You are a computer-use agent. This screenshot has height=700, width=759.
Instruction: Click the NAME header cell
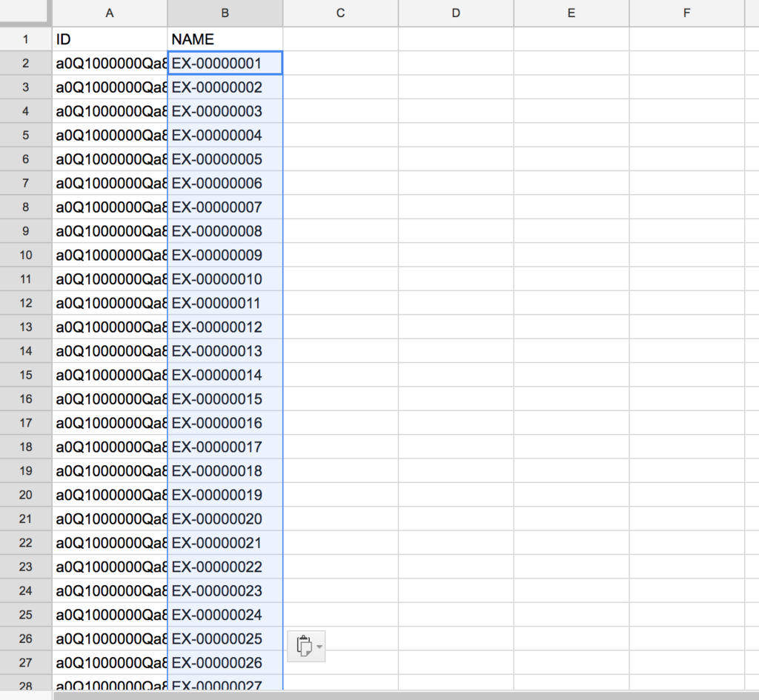pos(225,39)
